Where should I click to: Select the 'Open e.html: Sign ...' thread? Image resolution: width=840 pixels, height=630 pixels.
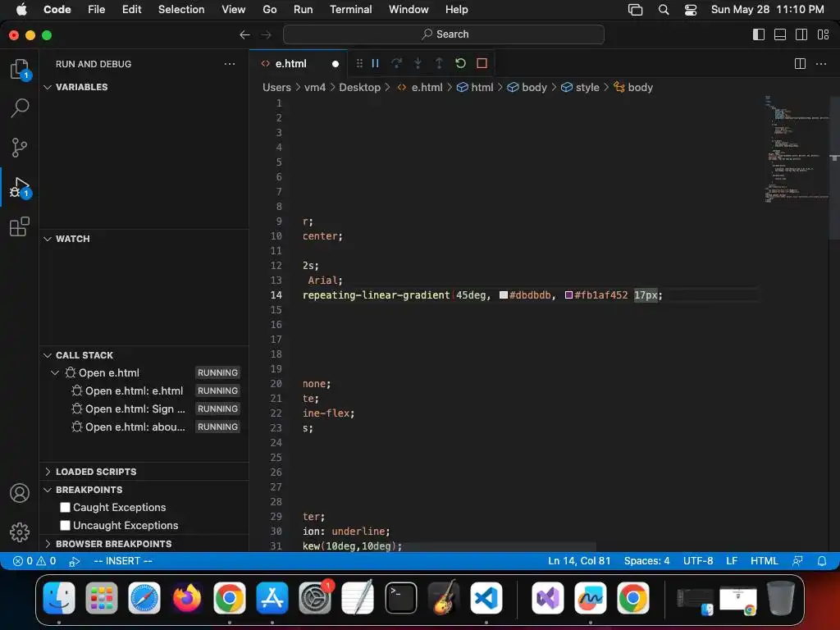click(x=144, y=409)
